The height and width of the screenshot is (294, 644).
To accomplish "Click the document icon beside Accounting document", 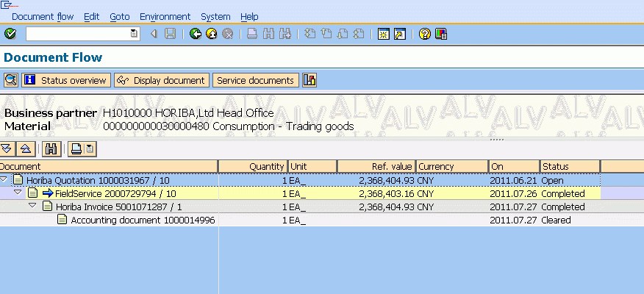I will (x=62, y=219).
